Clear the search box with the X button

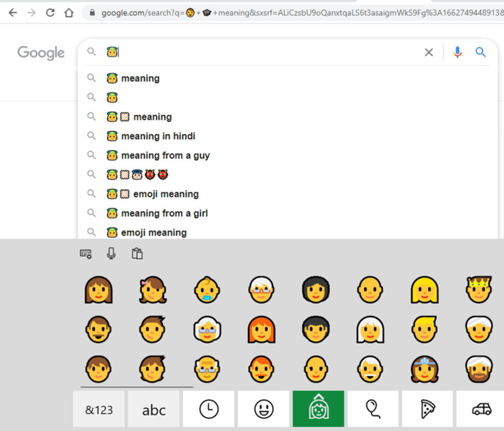[429, 52]
